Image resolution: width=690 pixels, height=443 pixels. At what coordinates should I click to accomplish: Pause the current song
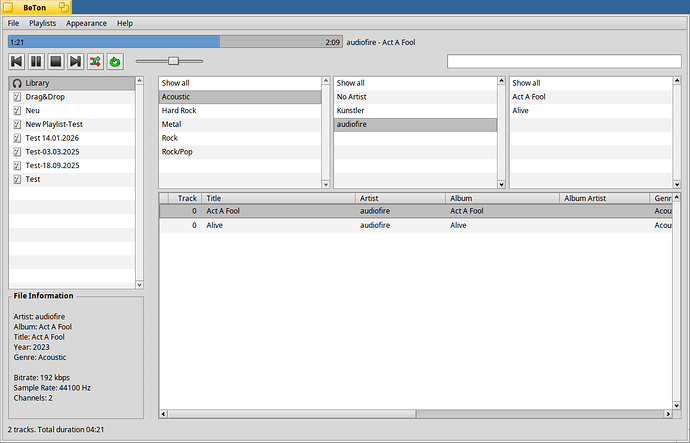point(36,62)
